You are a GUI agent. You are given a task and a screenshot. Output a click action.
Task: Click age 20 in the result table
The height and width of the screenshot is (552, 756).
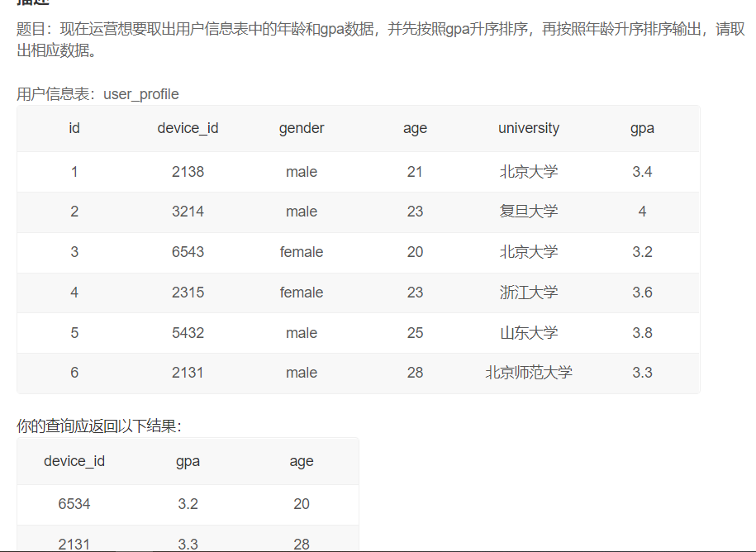[302, 504]
